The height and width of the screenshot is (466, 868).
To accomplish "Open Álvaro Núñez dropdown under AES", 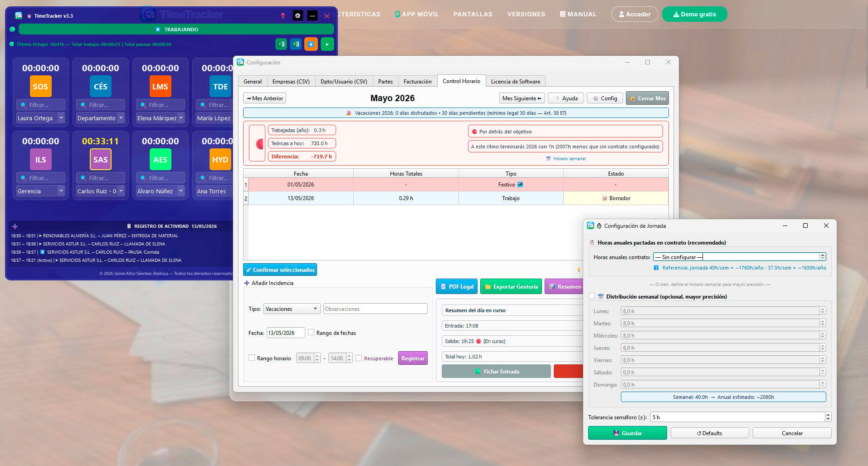I will click(x=160, y=191).
